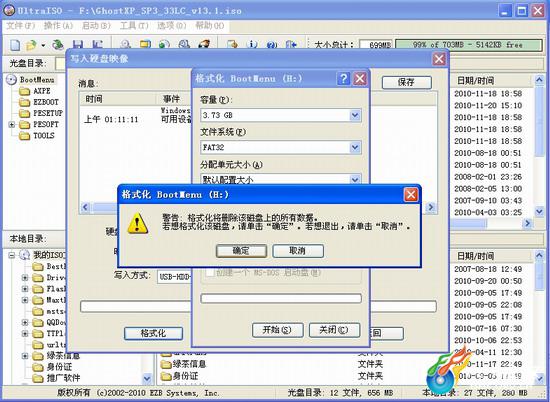
Task: Open the 工具(T) menu
Action: pos(134,26)
